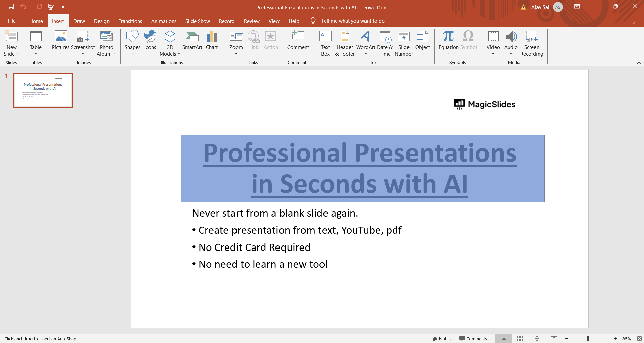Click the Tell me what you want search
Image resolution: width=644 pixels, height=343 pixels.
[352, 21]
